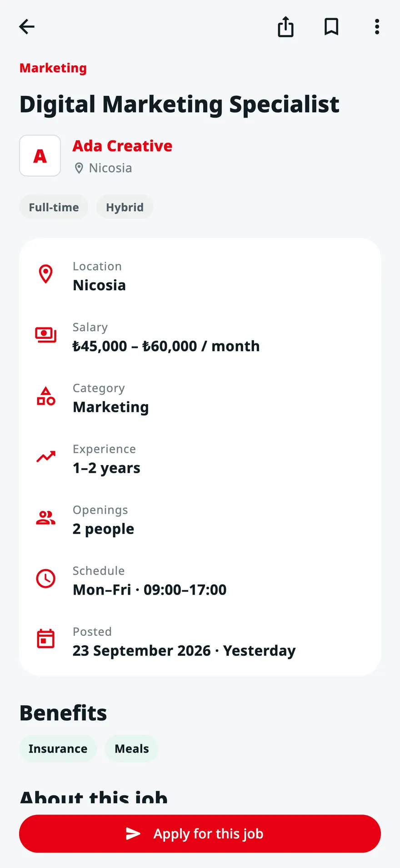Image resolution: width=400 pixels, height=868 pixels.
Task: Tap the location pin icon in details card
Action: 46,274
